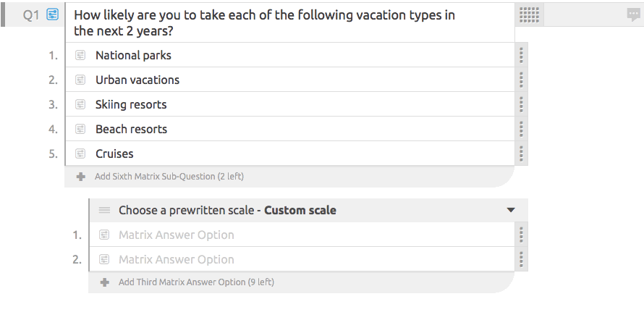Click the row icon beside National parks
Image resolution: width=644 pixels, height=320 pixels.
80,55
